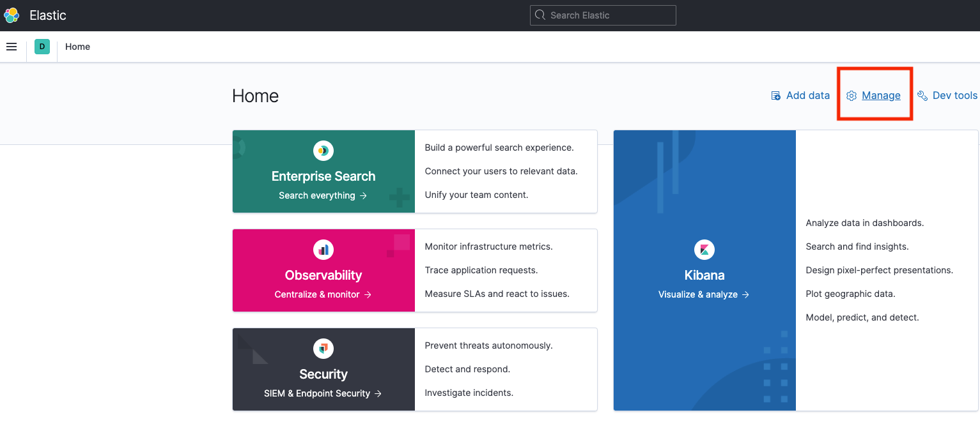Click the Observability logo icon
Image resolution: width=980 pixels, height=424 pixels.
pyautogui.click(x=323, y=250)
